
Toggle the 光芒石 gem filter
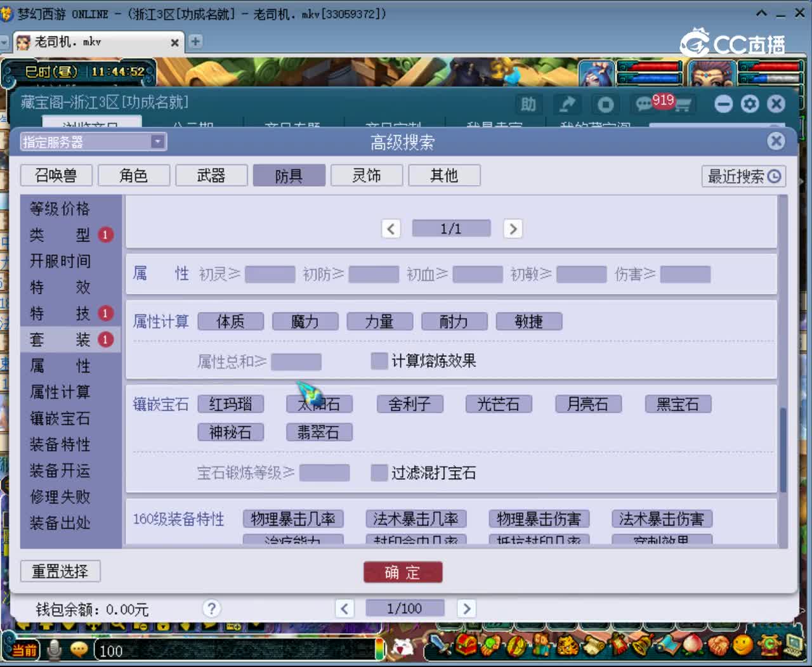499,404
